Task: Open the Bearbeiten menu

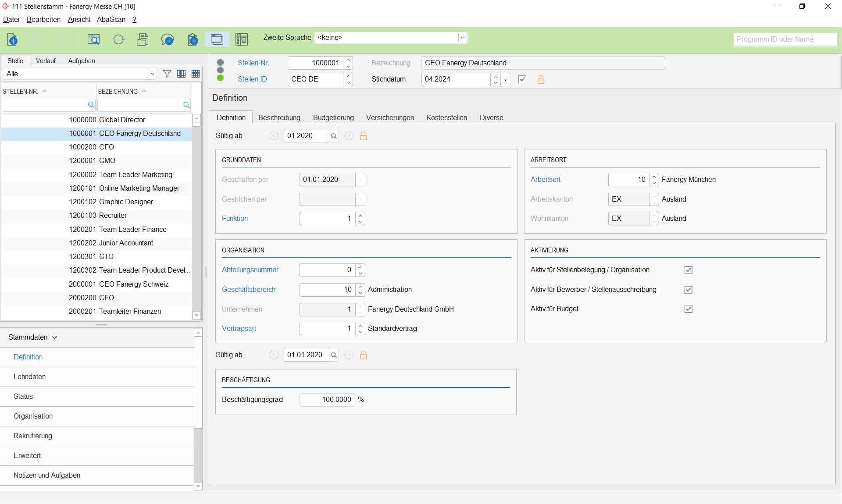Action: 43,19
